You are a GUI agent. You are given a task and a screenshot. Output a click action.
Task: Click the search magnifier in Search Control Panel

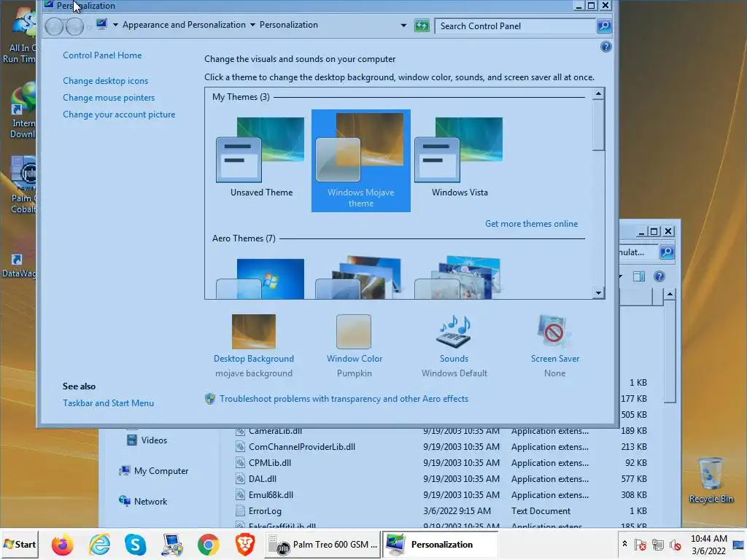pyautogui.click(x=603, y=26)
